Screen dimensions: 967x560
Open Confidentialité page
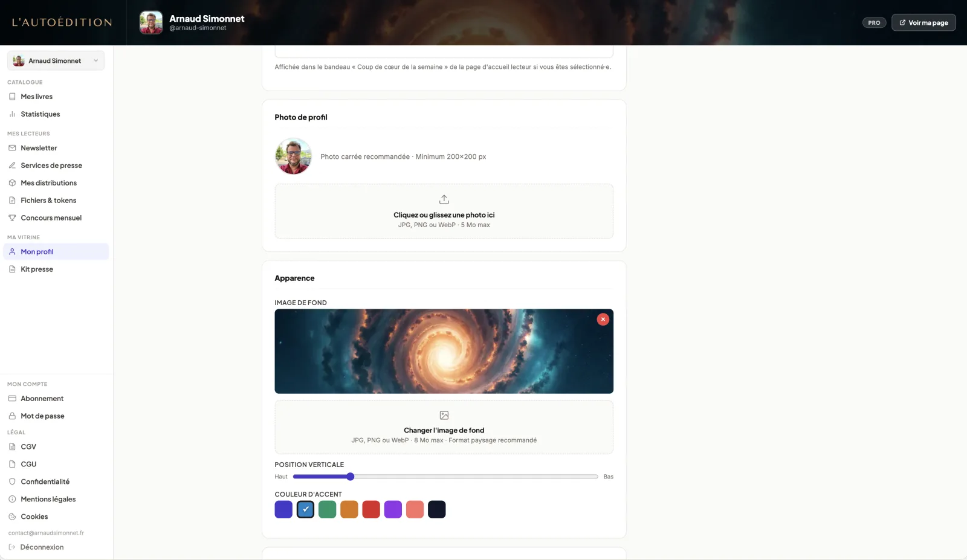pyautogui.click(x=56, y=482)
